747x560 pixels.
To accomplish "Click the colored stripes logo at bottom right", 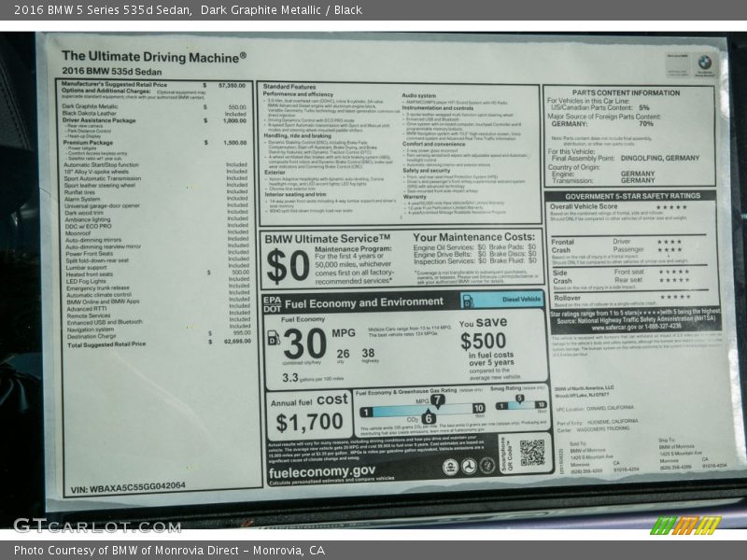I will [x=685, y=525].
